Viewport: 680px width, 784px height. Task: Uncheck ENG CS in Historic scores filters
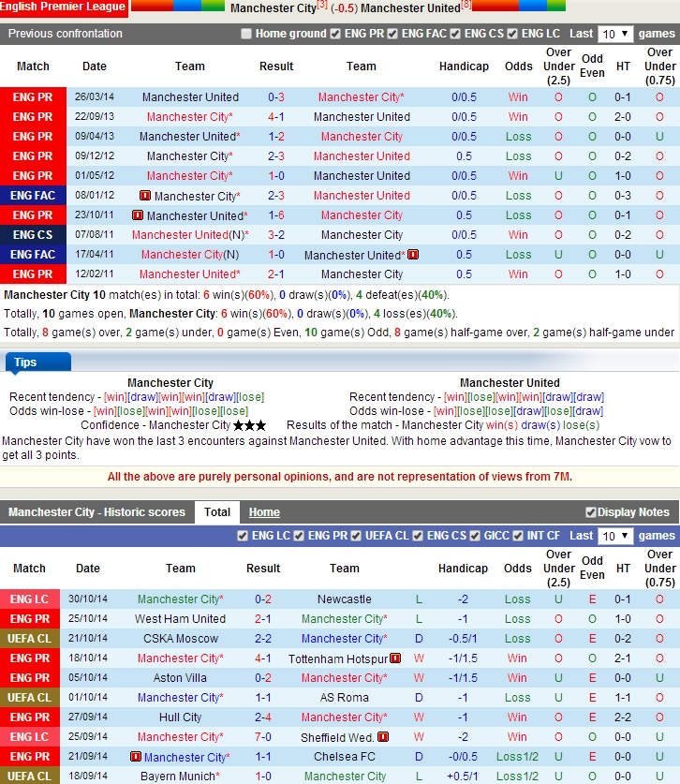pyautogui.click(x=418, y=536)
